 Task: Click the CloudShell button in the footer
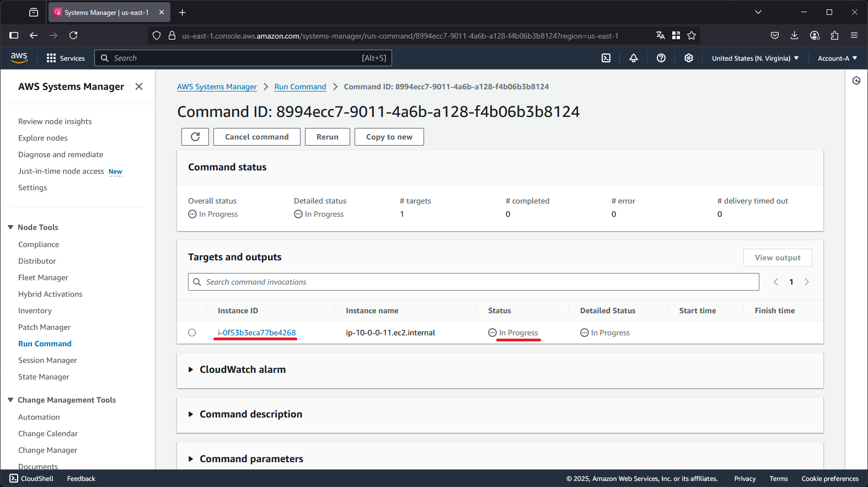pyautogui.click(x=31, y=479)
